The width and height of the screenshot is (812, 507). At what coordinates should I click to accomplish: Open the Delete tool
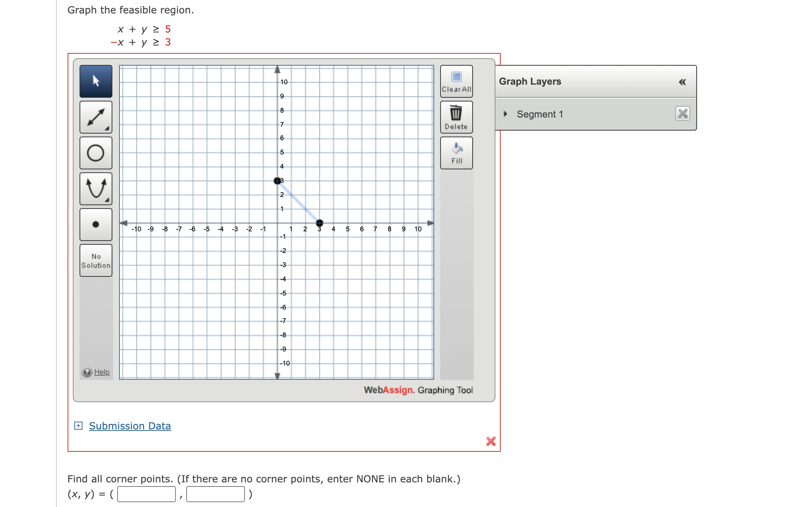tap(456, 117)
